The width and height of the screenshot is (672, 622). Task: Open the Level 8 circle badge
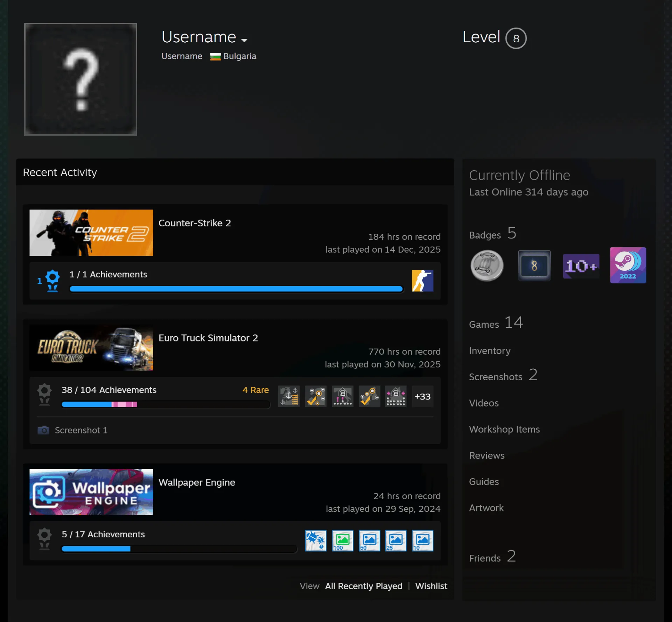[516, 38]
